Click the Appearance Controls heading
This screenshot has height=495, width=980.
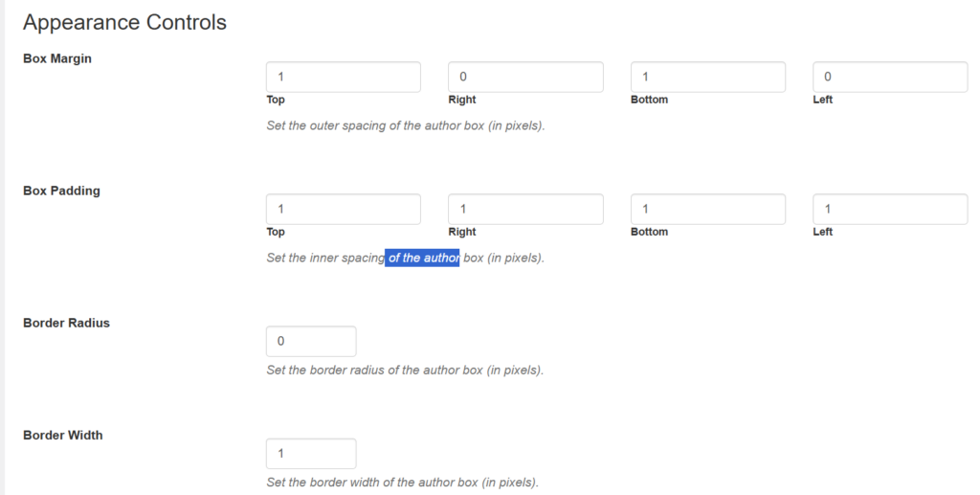pos(124,22)
